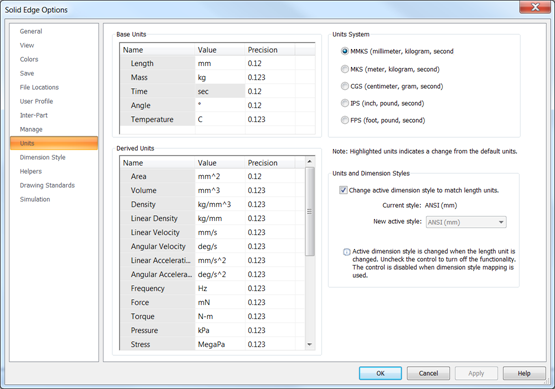Click Linear Acceleration value 'mm/s^2'

tap(220, 261)
